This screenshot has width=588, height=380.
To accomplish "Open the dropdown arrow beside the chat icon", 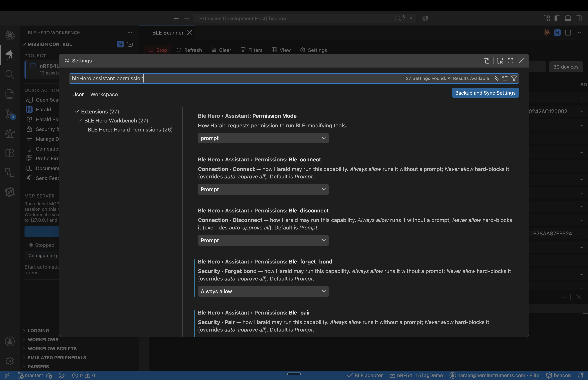I will (x=412, y=18).
